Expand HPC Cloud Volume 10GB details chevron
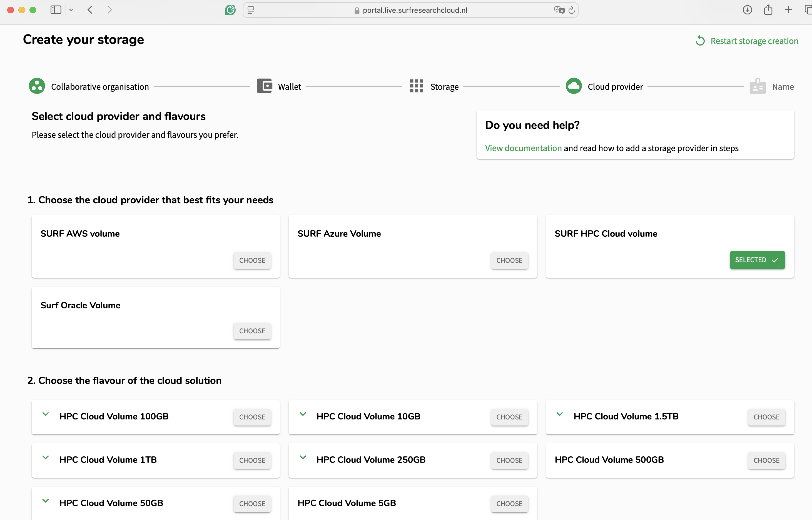The height and width of the screenshot is (520, 812). [x=303, y=414]
